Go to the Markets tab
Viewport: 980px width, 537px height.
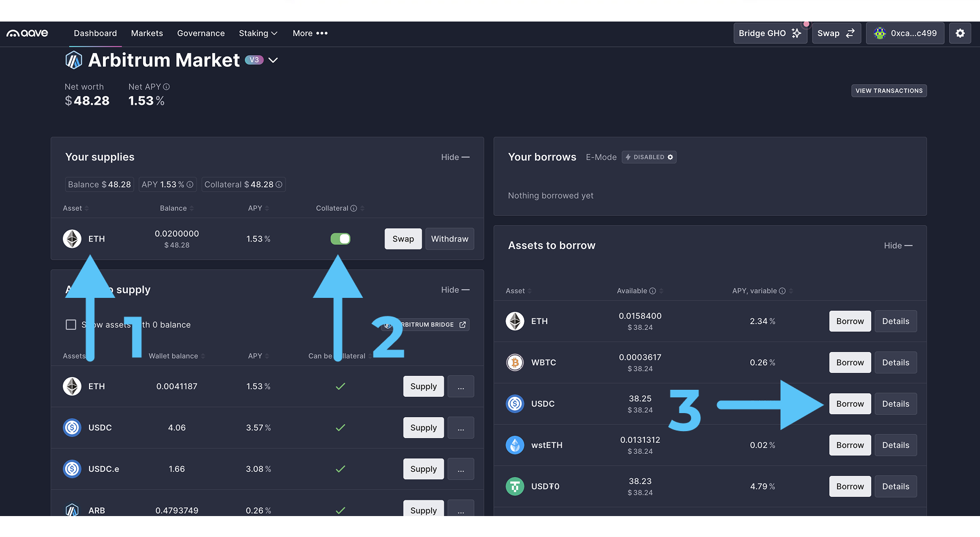click(x=147, y=33)
